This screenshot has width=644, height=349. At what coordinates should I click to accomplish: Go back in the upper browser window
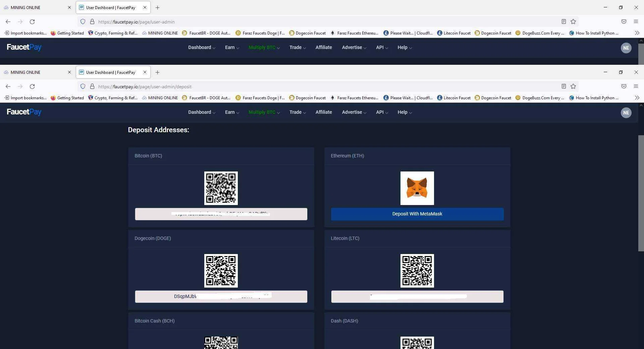[x=8, y=22]
